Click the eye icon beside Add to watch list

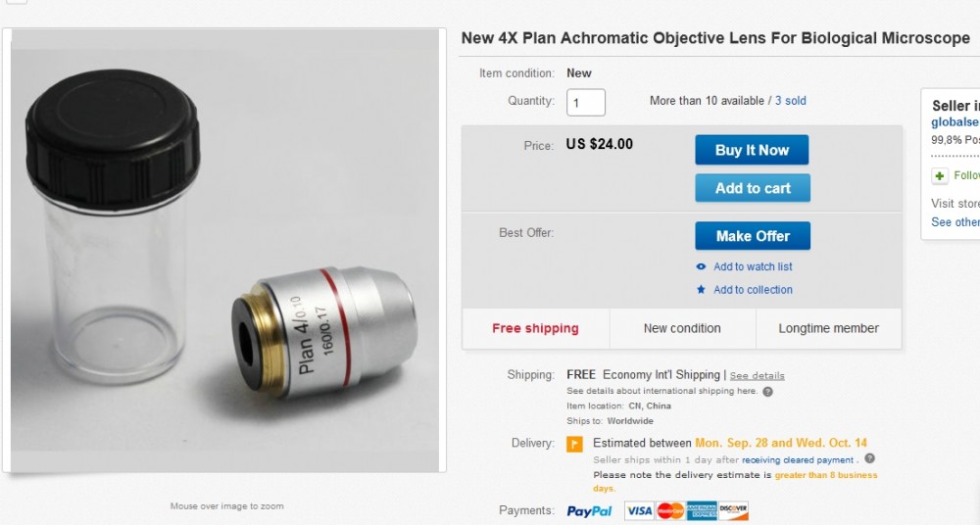701,266
